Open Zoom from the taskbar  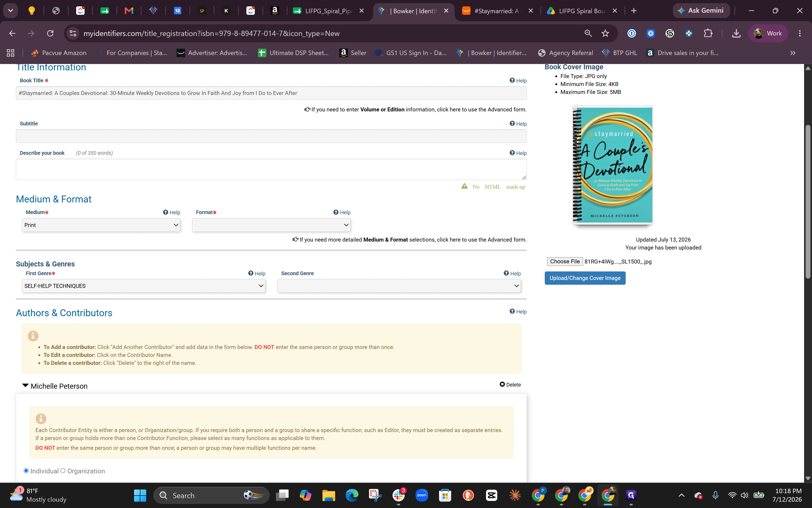pos(421,495)
